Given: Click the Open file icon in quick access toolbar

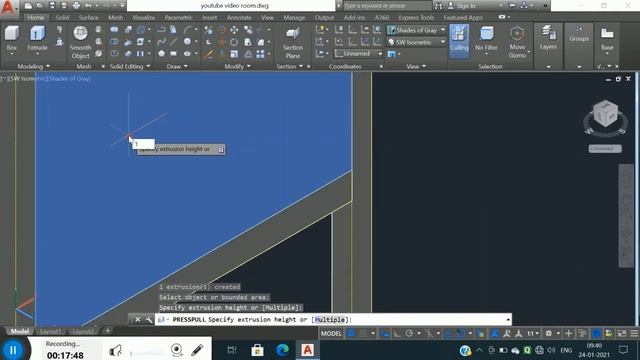Looking at the screenshot, I should point(40,5).
